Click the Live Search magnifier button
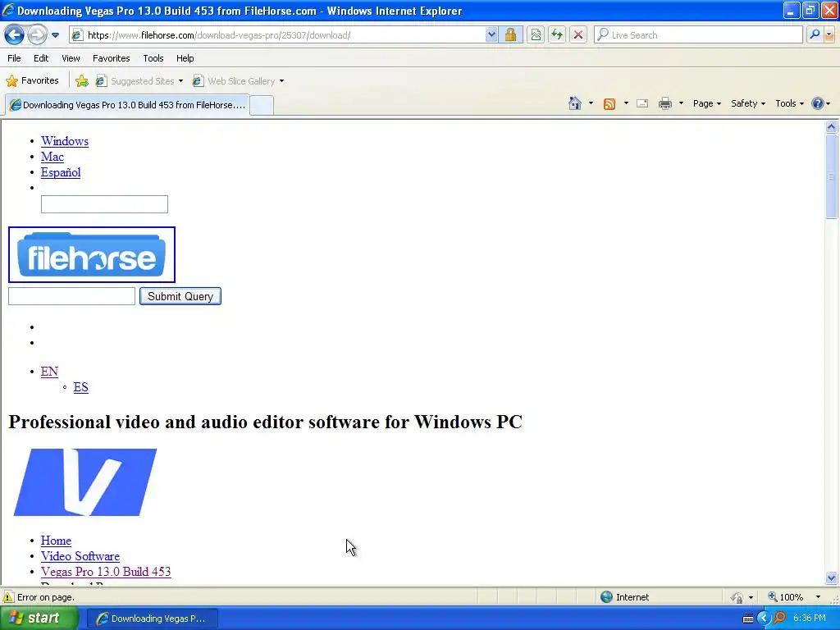The image size is (840, 630). coord(815,35)
